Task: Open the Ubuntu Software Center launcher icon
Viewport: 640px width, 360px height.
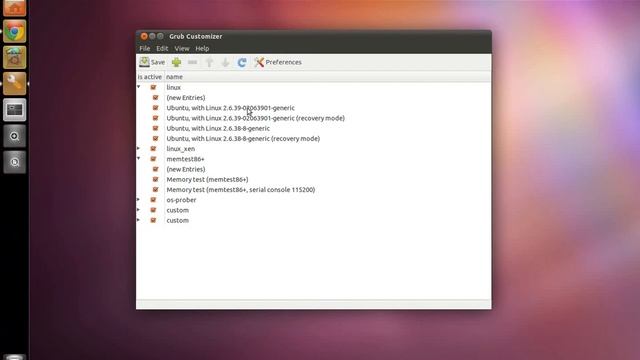Action: click(15, 57)
